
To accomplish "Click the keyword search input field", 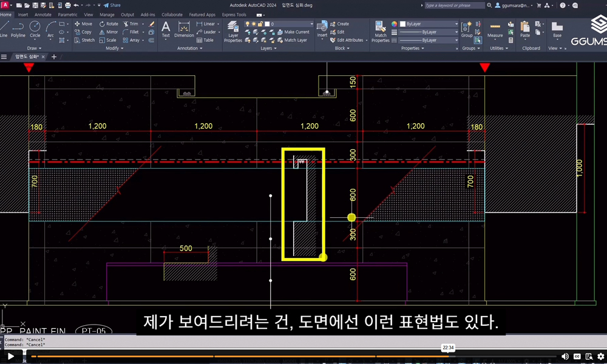I will [455, 5].
